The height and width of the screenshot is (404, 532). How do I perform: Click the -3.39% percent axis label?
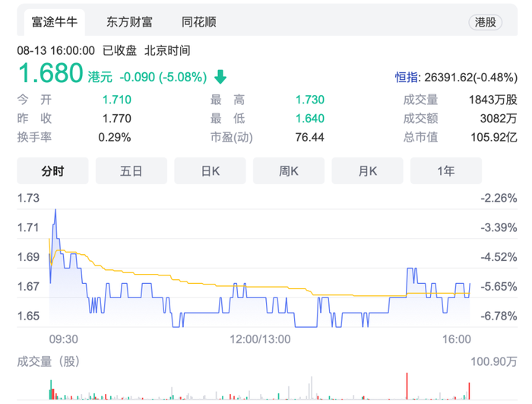point(499,227)
